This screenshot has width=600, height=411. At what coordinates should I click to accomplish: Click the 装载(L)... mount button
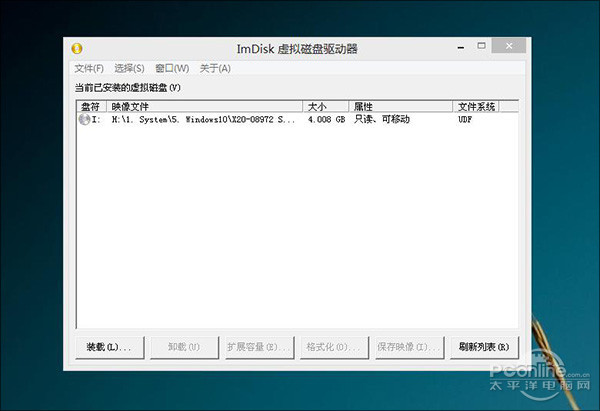point(109,346)
